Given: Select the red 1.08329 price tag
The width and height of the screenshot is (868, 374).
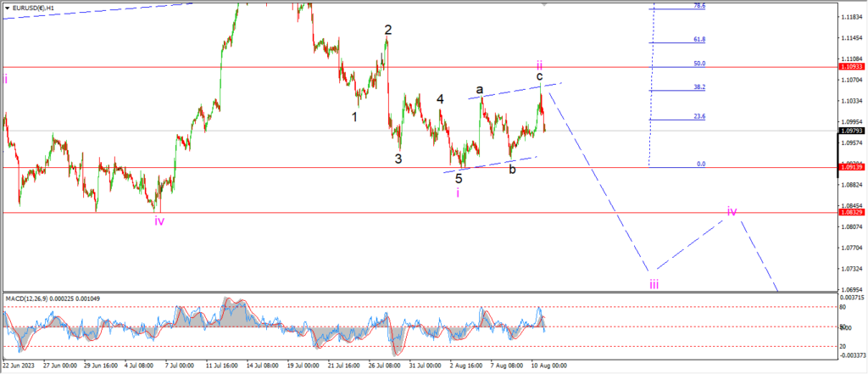Looking at the screenshot, I should (851, 212).
